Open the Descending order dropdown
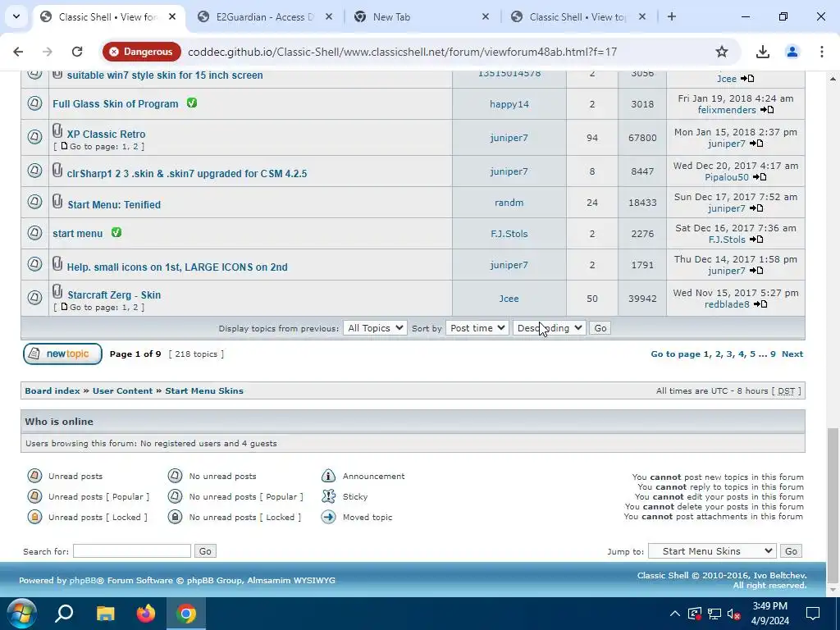This screenshot has height=630, width=840. coord(549,328)
